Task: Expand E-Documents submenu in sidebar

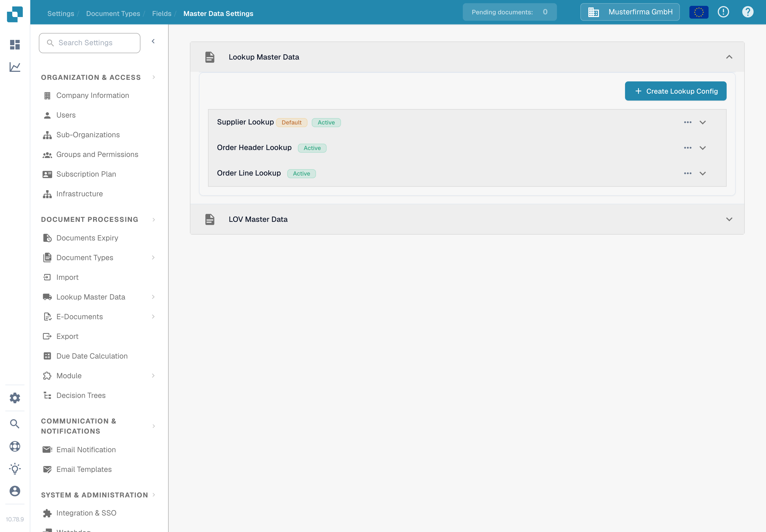Action: 153,317
